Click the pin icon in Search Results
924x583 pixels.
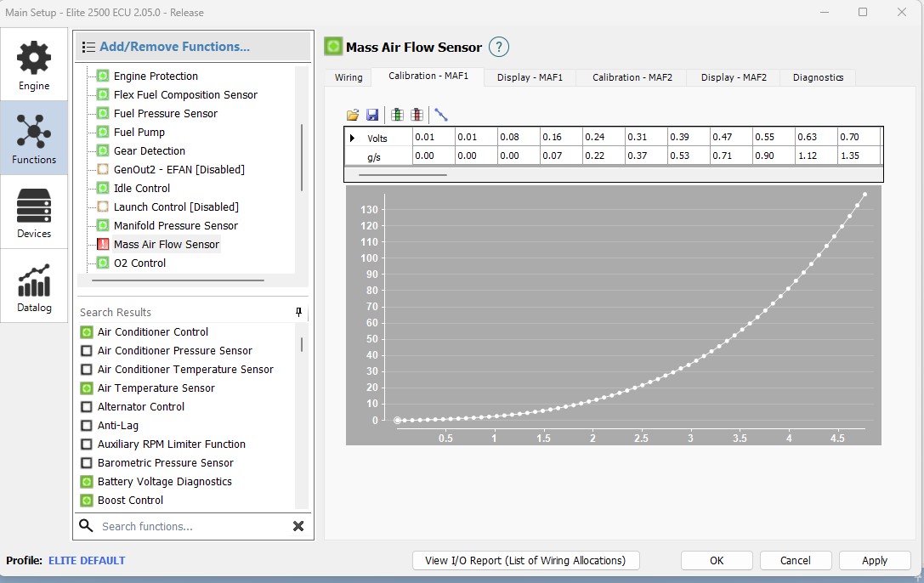(298, 312)
